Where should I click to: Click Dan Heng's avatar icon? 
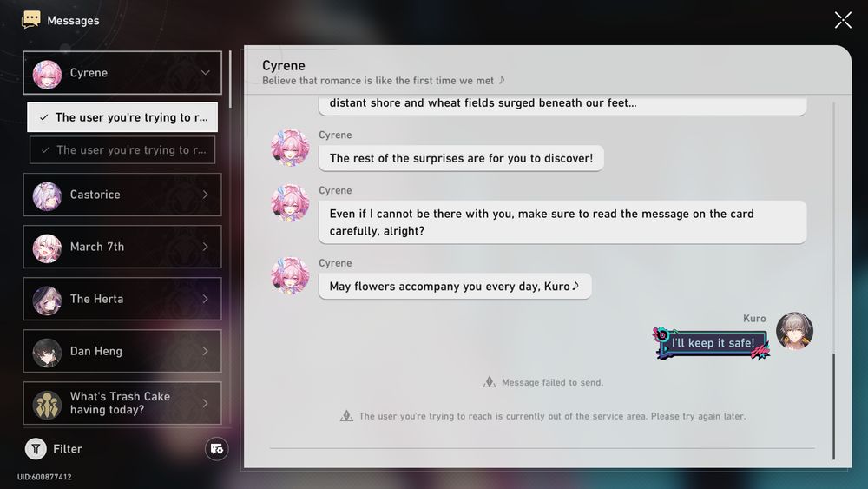tap(47, 351)
